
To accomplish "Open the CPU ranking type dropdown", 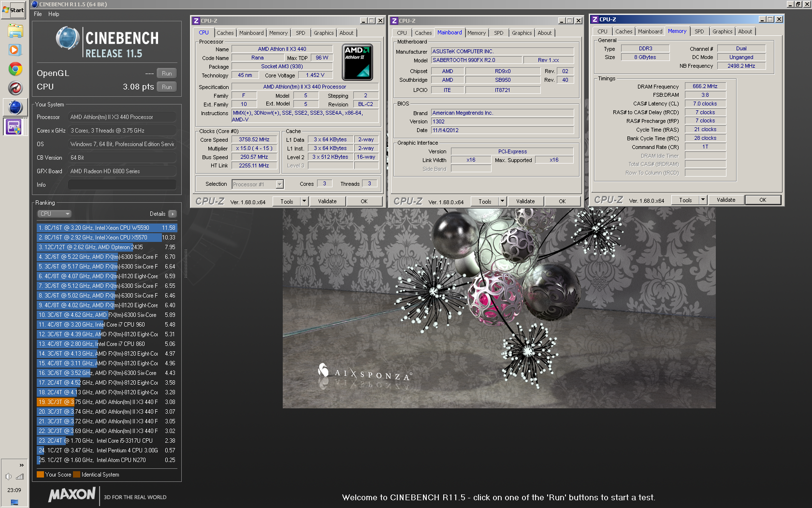I will [54, 214].
